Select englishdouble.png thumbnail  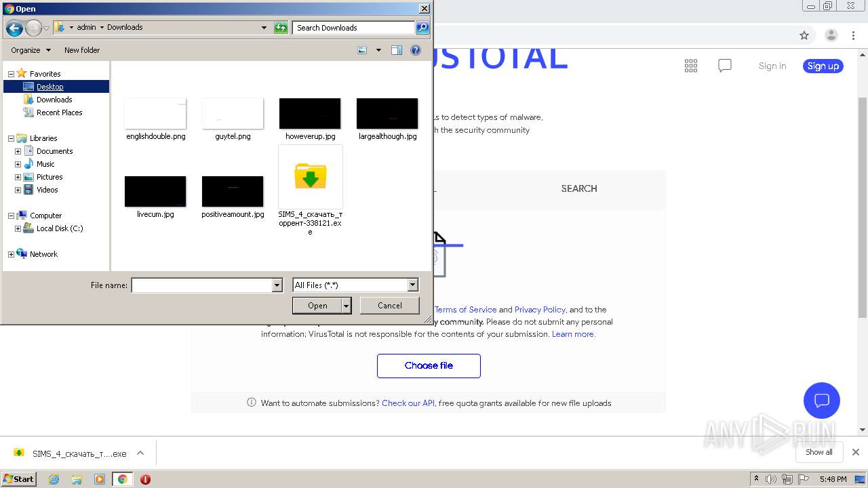[155, 113]
